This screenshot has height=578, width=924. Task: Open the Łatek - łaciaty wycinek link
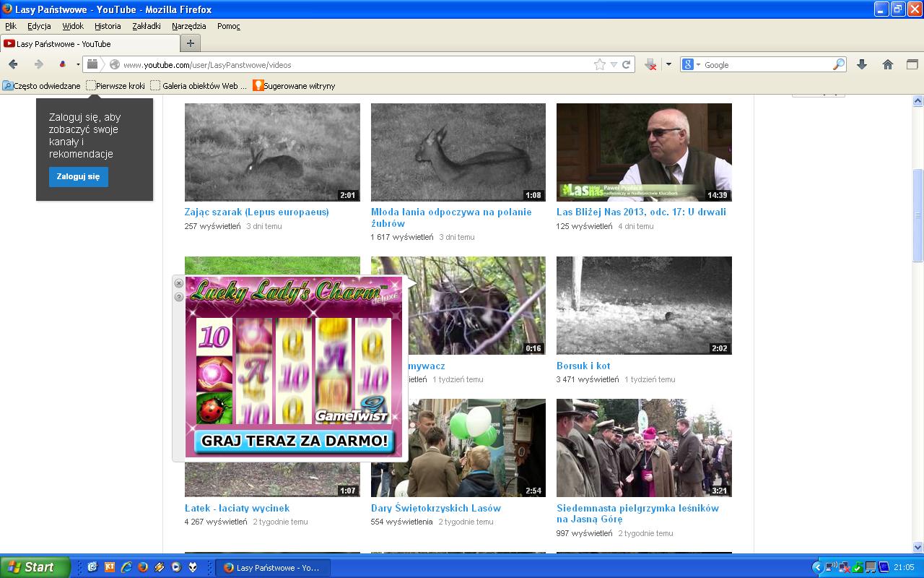click(237, 508)
